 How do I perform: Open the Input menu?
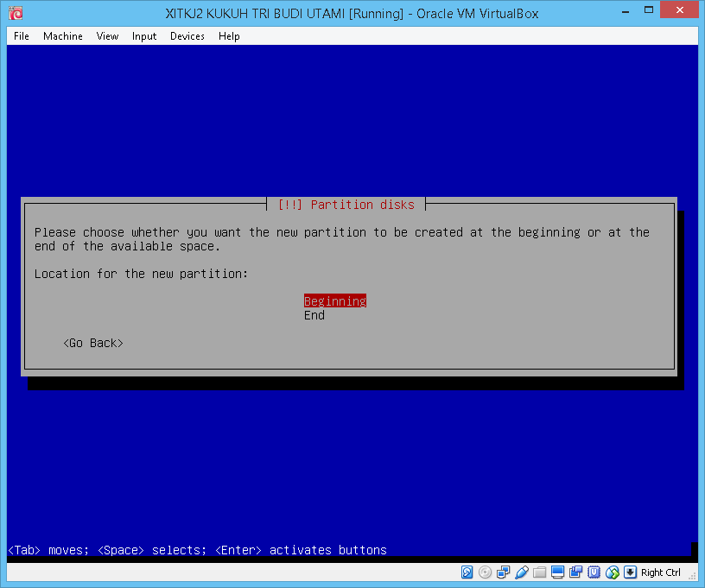[x=144, y=36]
